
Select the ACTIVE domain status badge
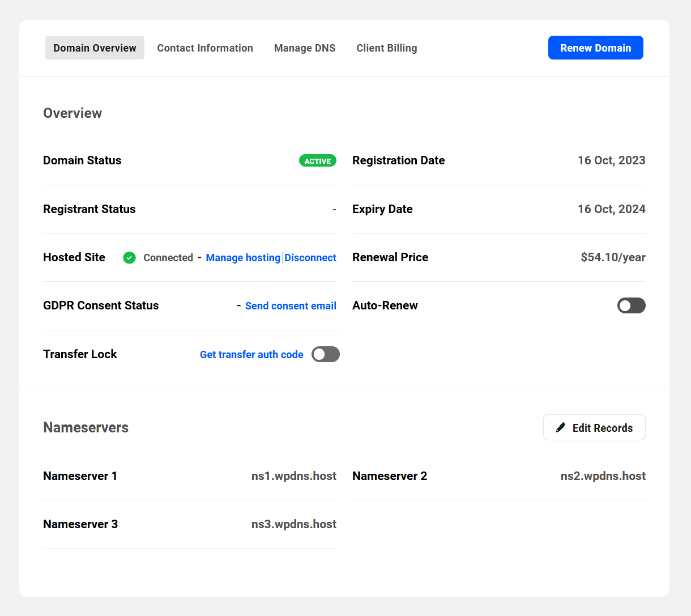(318, 161)
